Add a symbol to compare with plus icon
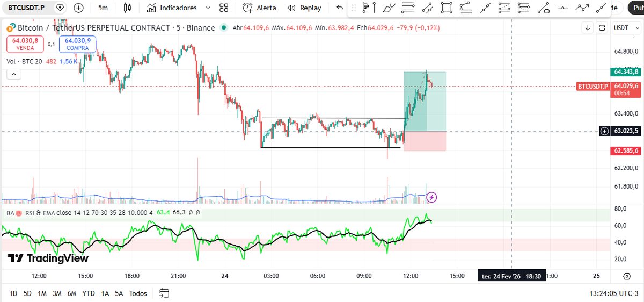This screenshot has height=302, width=644. tap(78, 8)
